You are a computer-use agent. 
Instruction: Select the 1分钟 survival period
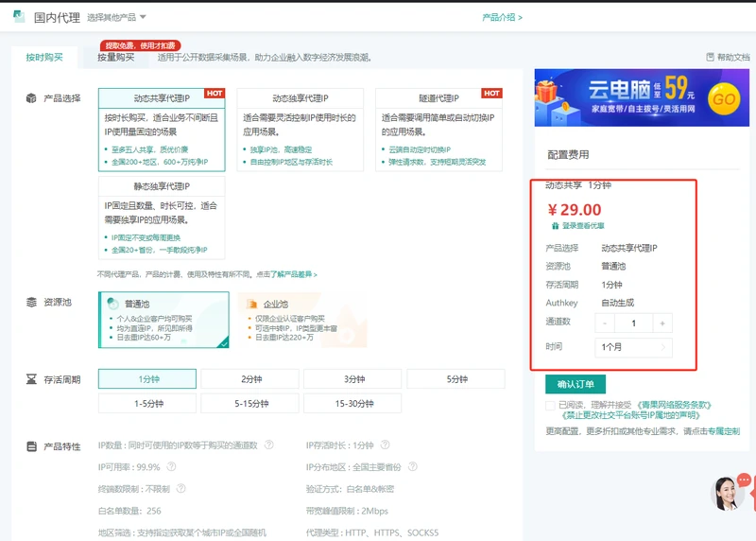147,379
